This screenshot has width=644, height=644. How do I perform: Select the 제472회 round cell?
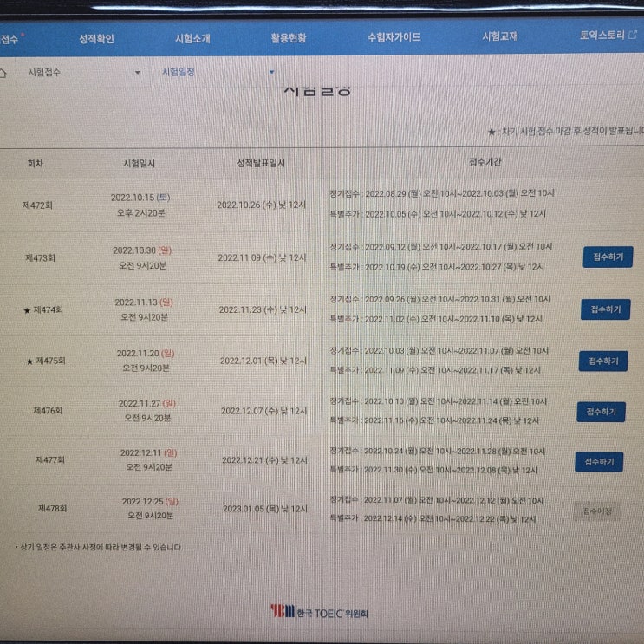pos(37,205)
